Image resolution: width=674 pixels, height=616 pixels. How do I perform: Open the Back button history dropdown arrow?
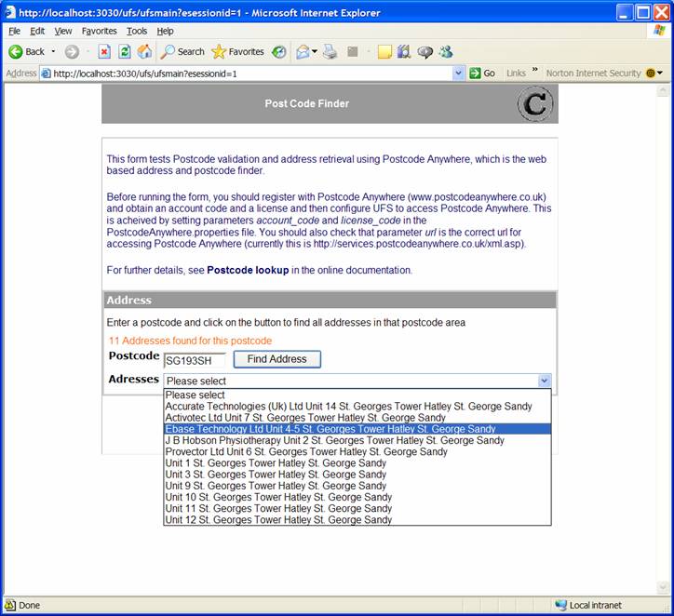[53, 51]
